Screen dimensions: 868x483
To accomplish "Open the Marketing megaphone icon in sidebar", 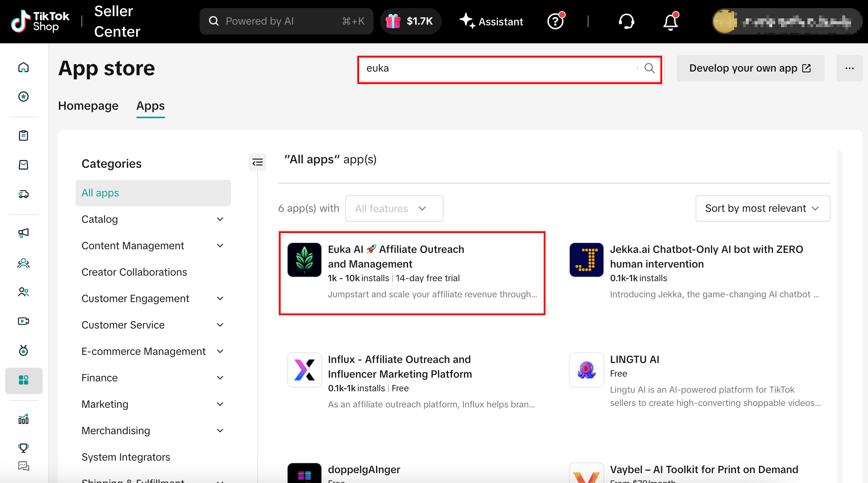I will (23, 233).
